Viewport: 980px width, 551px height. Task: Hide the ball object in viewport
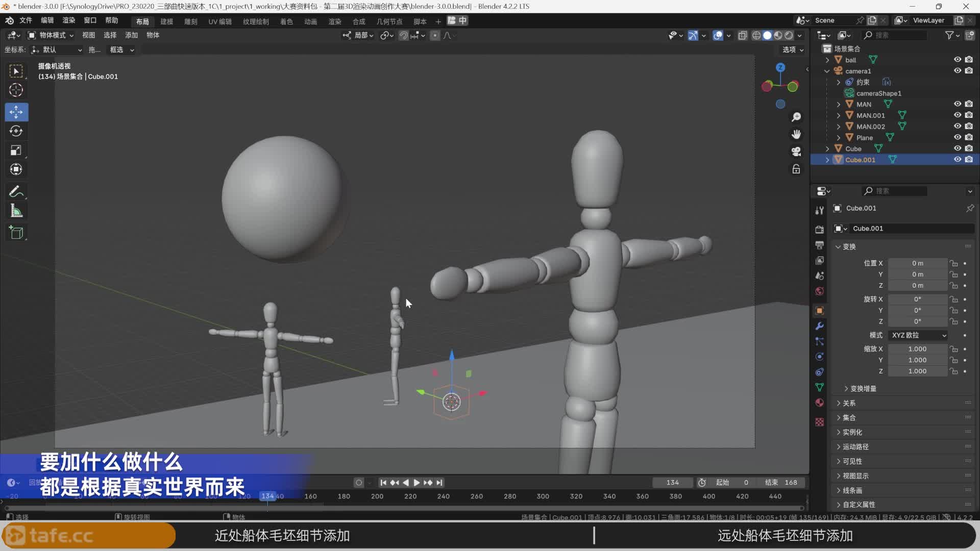[x=958, y=60]
